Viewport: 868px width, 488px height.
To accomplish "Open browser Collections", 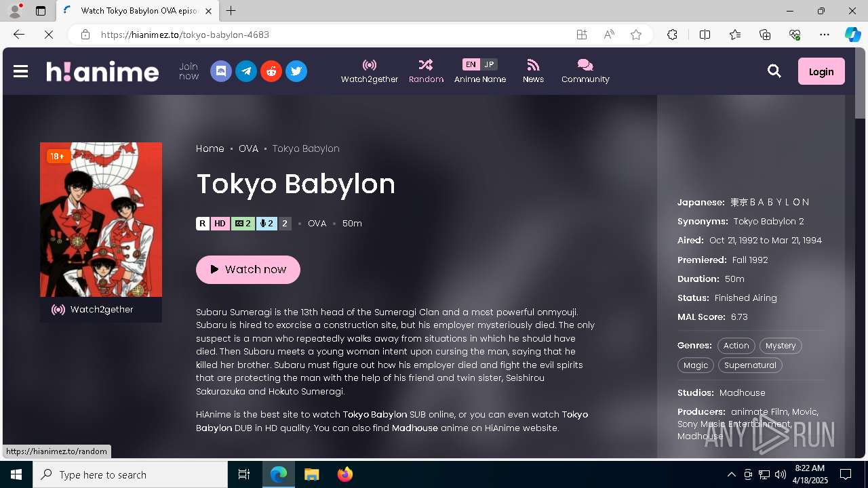I will (x=765, y=35).
